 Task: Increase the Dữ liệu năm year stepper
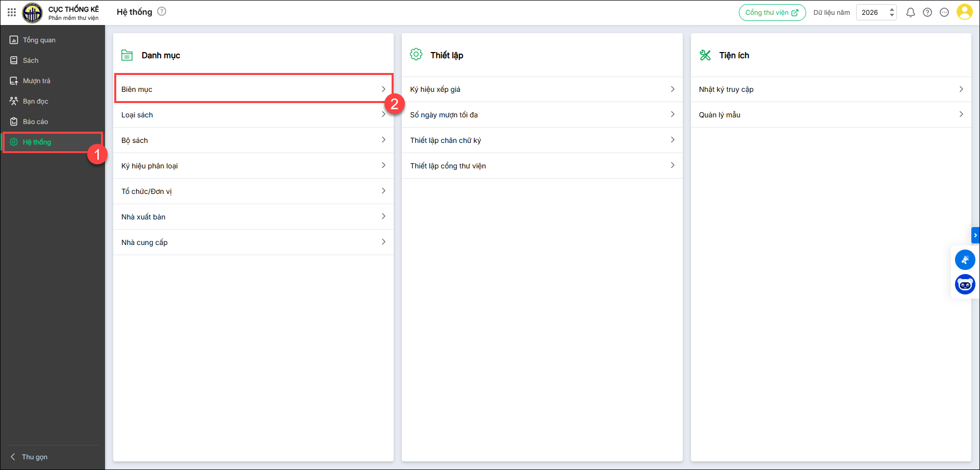(x=892, y=9)
